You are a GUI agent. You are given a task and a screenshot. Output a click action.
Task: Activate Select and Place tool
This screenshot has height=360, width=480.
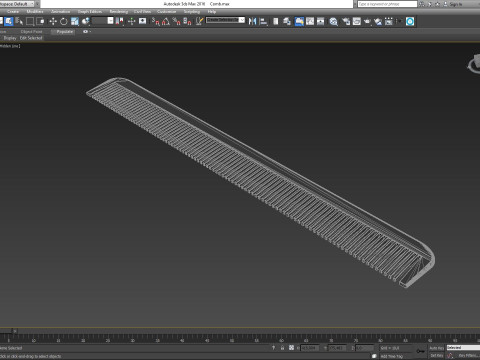click(85, 21)
